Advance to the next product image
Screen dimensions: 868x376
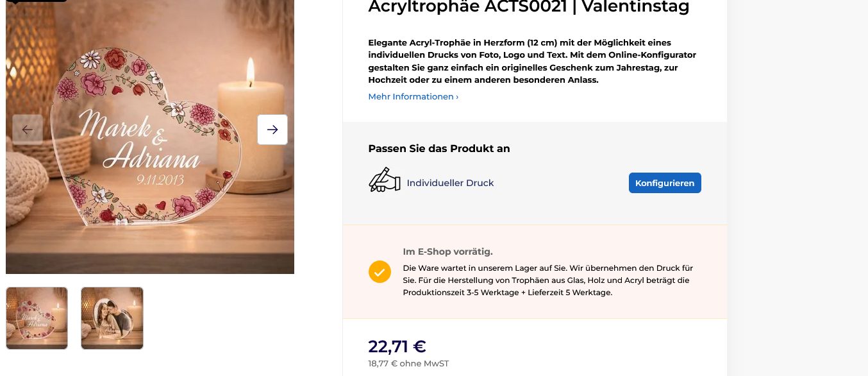[272, 130]
